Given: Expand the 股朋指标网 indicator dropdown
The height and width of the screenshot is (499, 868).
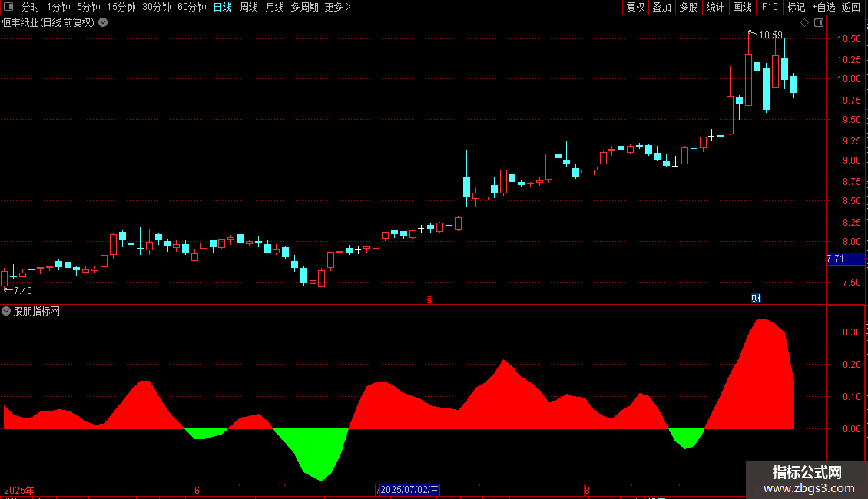Looking at the screenshot, I should 6,312.
